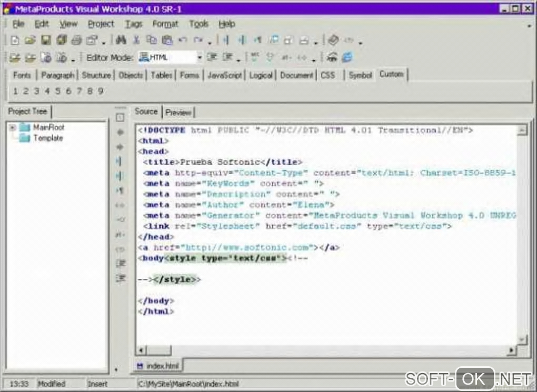Select the Template folder in the tree

48,138
